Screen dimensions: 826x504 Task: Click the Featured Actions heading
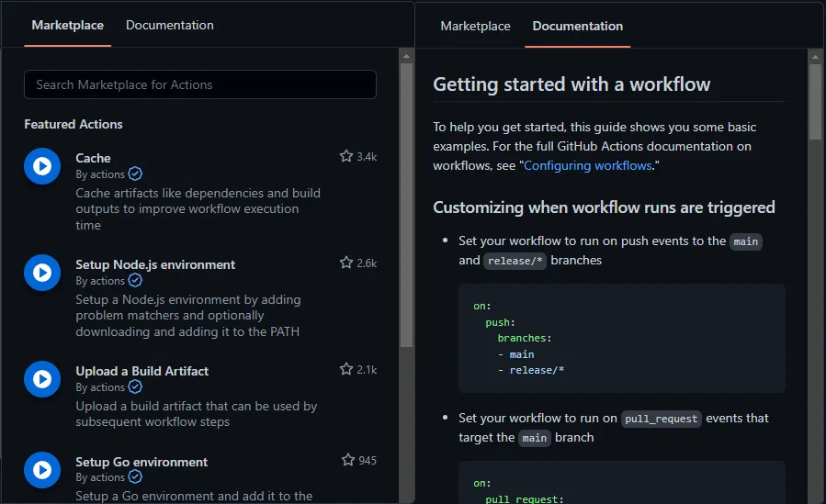74,124
